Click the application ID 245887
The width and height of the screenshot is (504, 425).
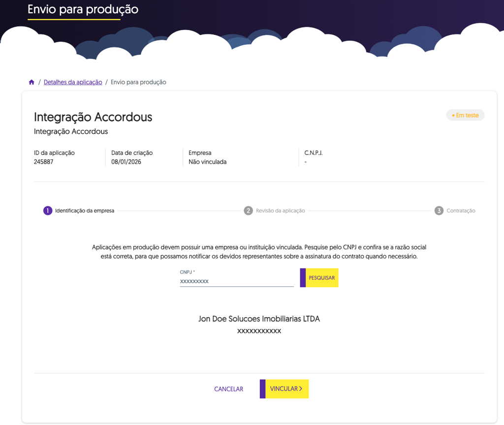43,161
